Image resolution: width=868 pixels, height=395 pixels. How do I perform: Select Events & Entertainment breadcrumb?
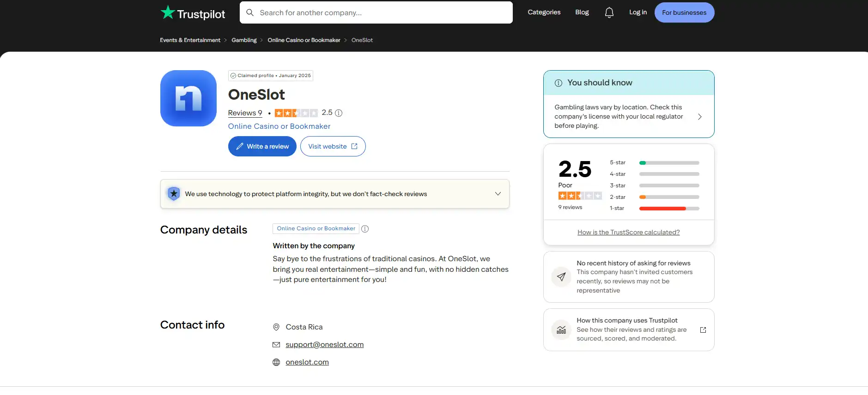190,40
